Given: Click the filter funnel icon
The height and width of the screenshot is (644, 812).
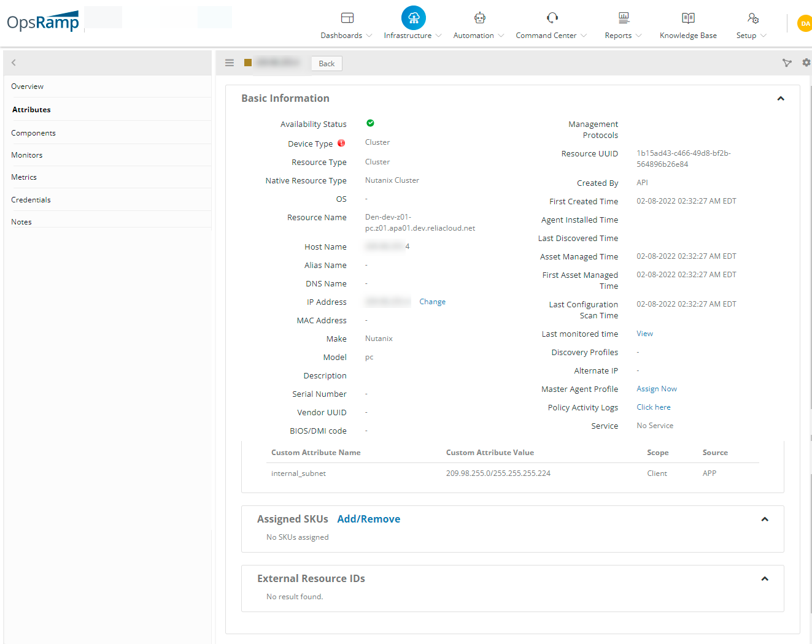Looking at the screenshot, I should coord(787,63).
